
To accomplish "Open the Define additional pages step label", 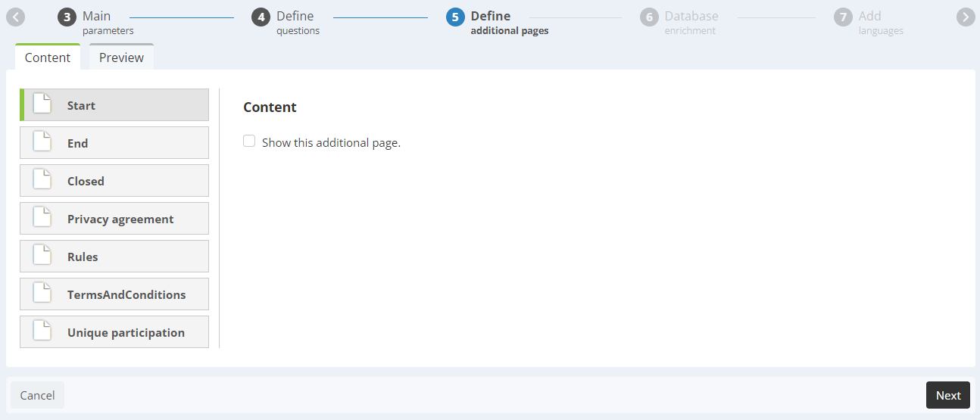I will click(510, 23).
